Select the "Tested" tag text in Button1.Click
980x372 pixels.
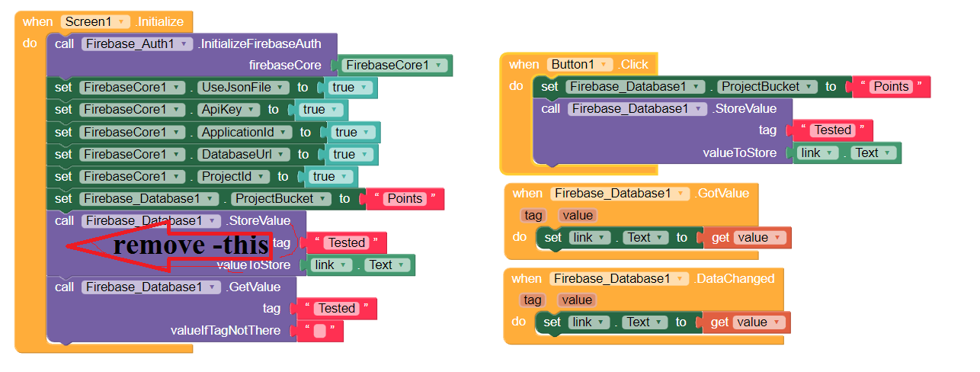click(833, 130)
